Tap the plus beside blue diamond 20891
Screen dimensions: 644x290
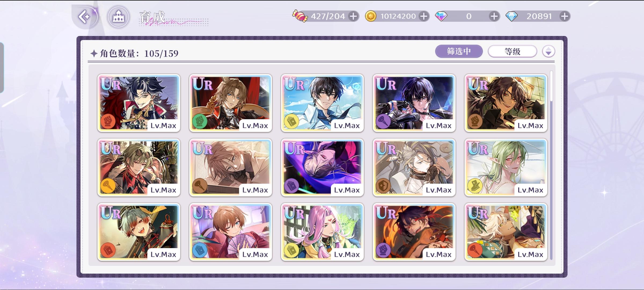click(x=564, y=16)
